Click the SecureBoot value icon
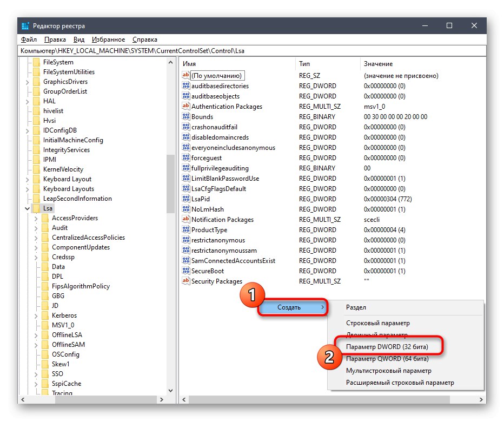 point(186,271)
